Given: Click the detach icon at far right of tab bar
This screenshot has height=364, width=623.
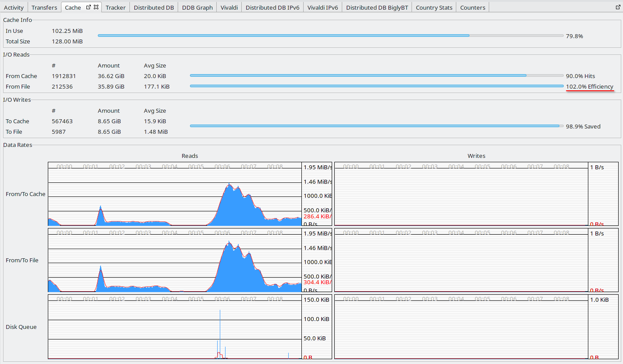Looking at the screenshot, I should (x=618, y=7).
